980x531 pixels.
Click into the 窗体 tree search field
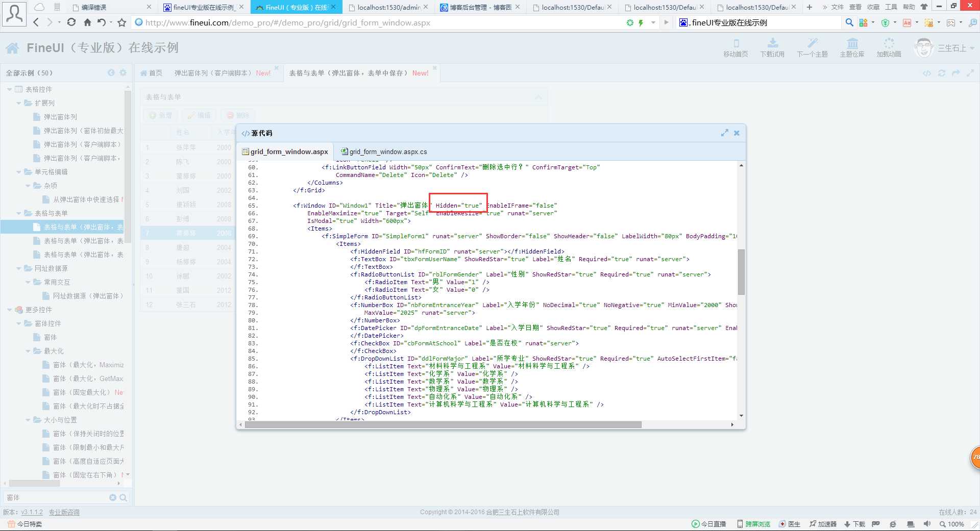[56, 497]
